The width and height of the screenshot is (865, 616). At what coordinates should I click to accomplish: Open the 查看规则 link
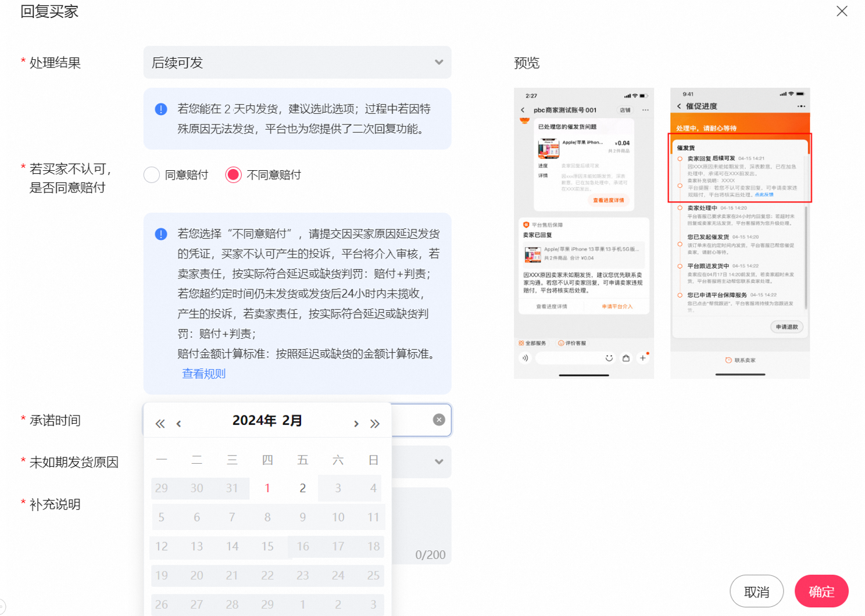(x=203, y=374)
